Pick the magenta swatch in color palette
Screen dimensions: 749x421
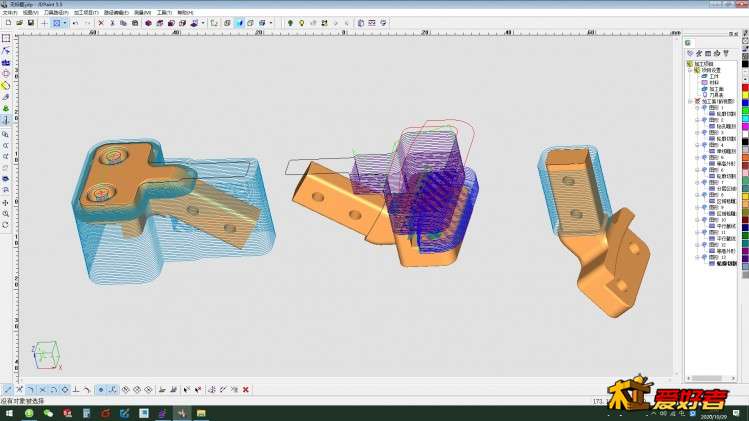(745, 126)
